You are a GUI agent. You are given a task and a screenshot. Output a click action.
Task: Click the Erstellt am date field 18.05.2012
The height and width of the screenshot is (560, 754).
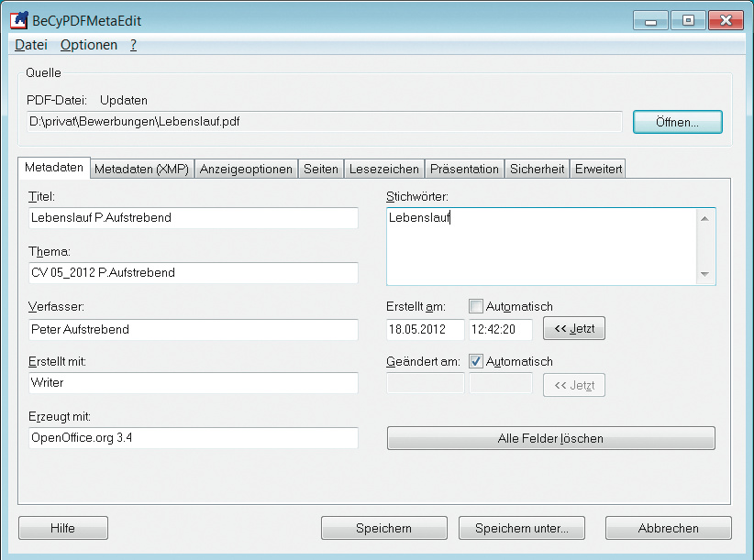426,329
